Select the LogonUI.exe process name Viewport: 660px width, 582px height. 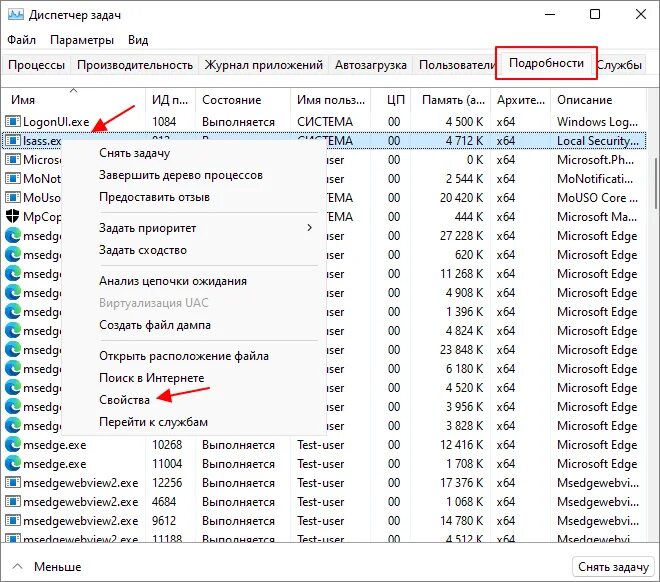pyautogui.click(x=56, y=122)
